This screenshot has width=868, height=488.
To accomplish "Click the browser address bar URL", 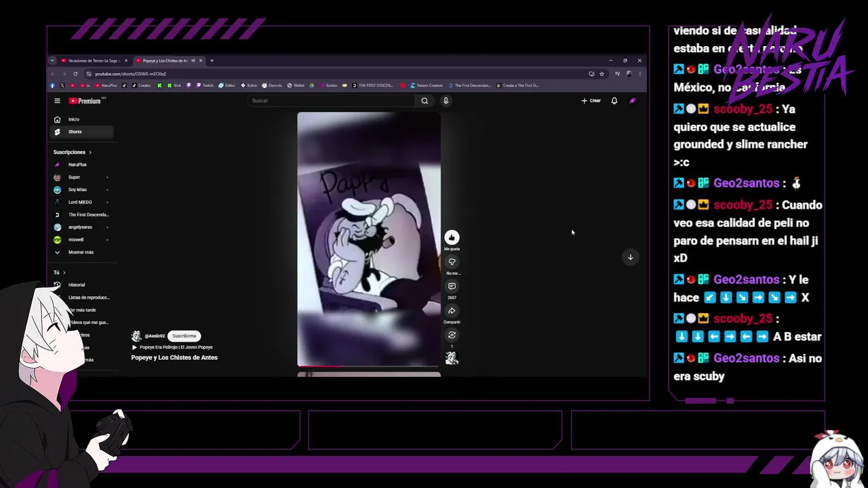I will tap(130, 74).
